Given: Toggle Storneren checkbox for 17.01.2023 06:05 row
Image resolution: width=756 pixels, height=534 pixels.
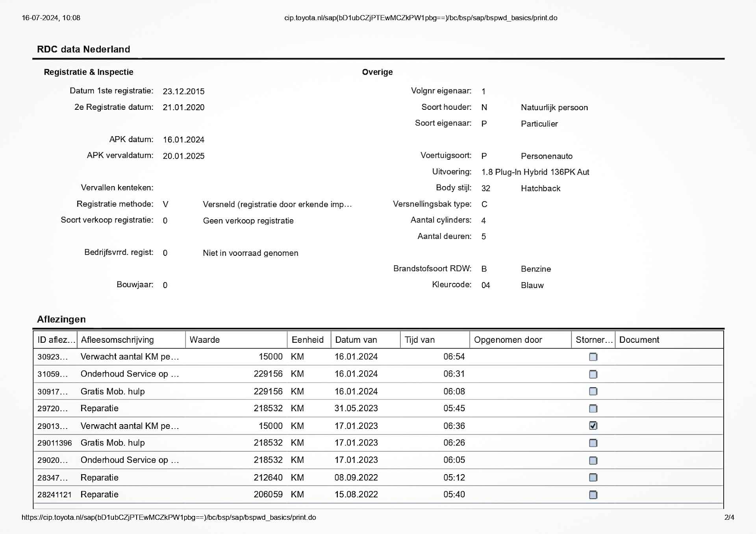Looking at the screenshot, I should [593, 460].
